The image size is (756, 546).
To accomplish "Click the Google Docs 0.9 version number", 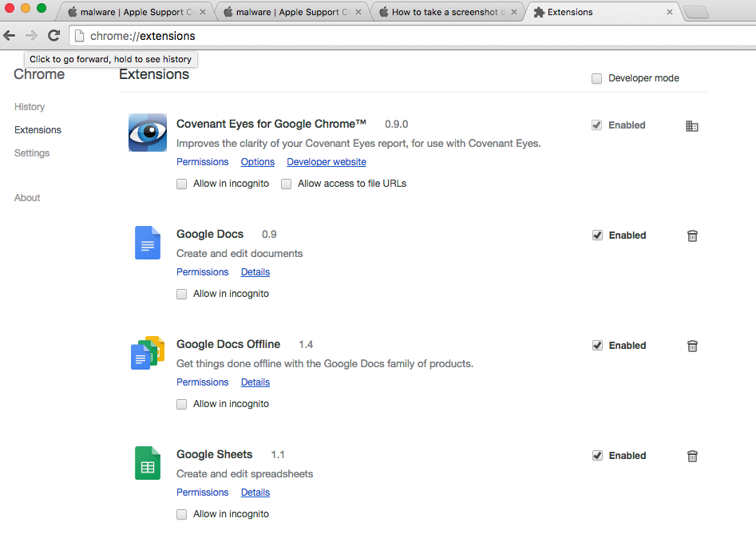I will tap(269, 235).
